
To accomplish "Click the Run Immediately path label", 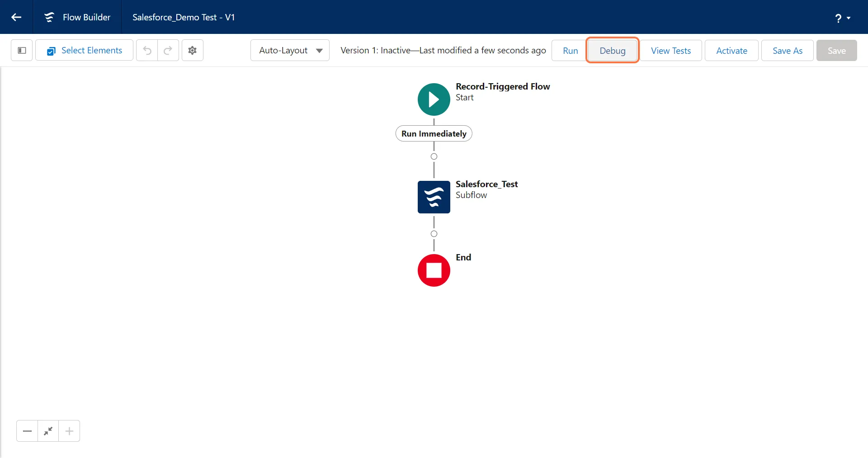I will pos(434,134).
